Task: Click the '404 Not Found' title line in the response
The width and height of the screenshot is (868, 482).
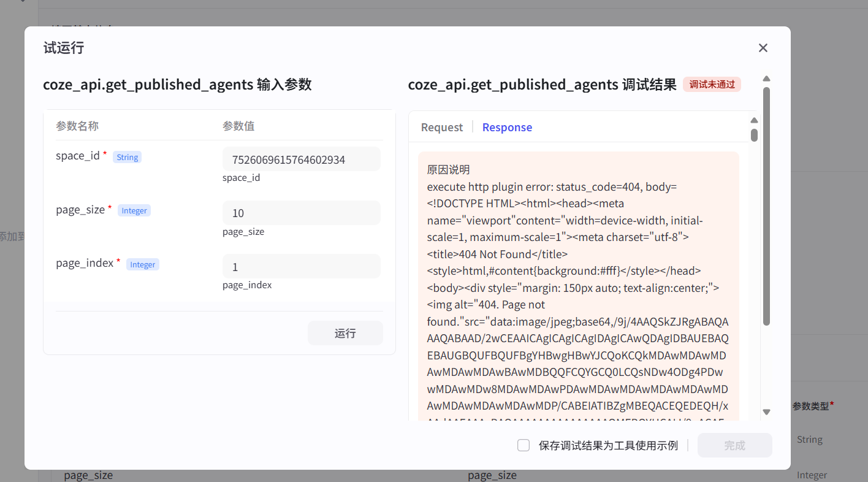Action: click(497, 254)
